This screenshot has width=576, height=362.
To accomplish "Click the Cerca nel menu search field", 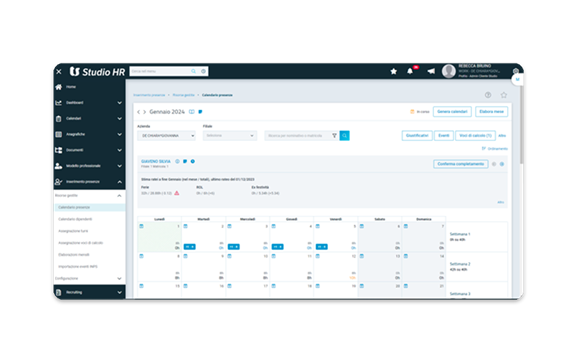I will pos(161,71).
